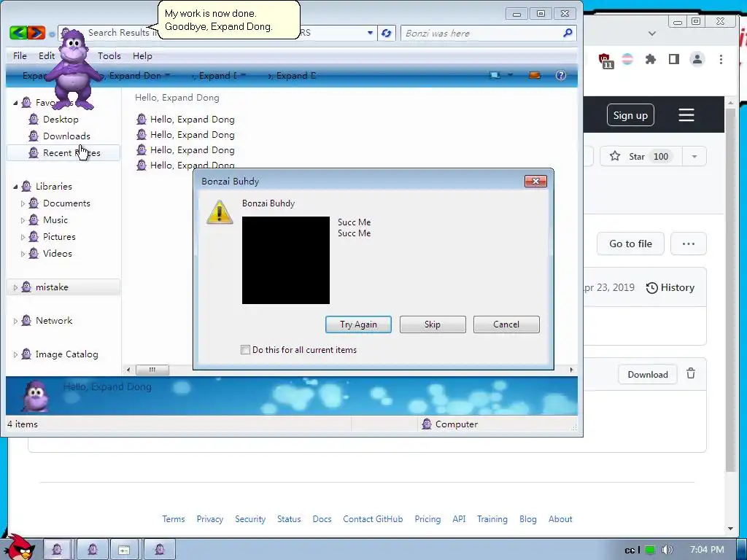Expand the Documents library node
747x560 pixels.
pyautogui.click(x=23, y=203)
